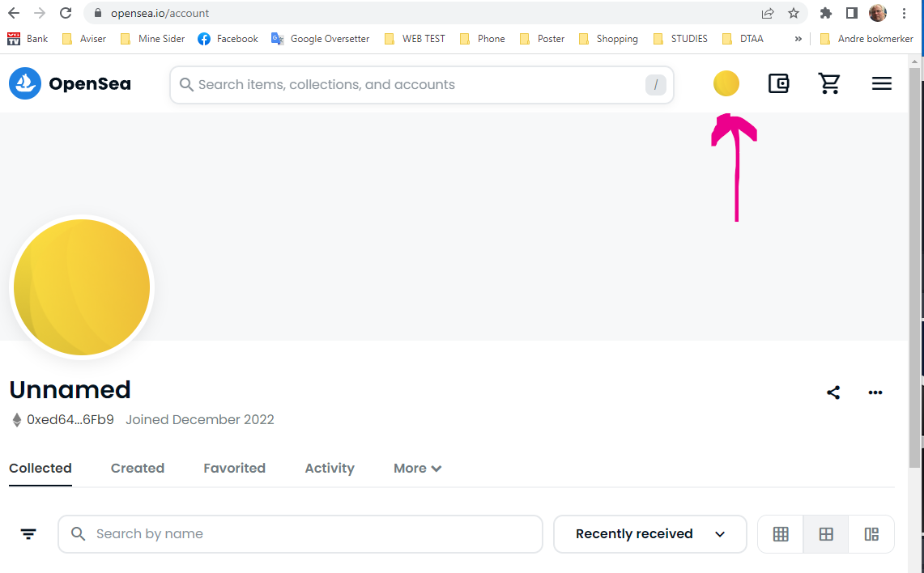The image size is (924, 573).
Task: Show hidden bookmarks with chevron
Action: [x=798, y=39]
